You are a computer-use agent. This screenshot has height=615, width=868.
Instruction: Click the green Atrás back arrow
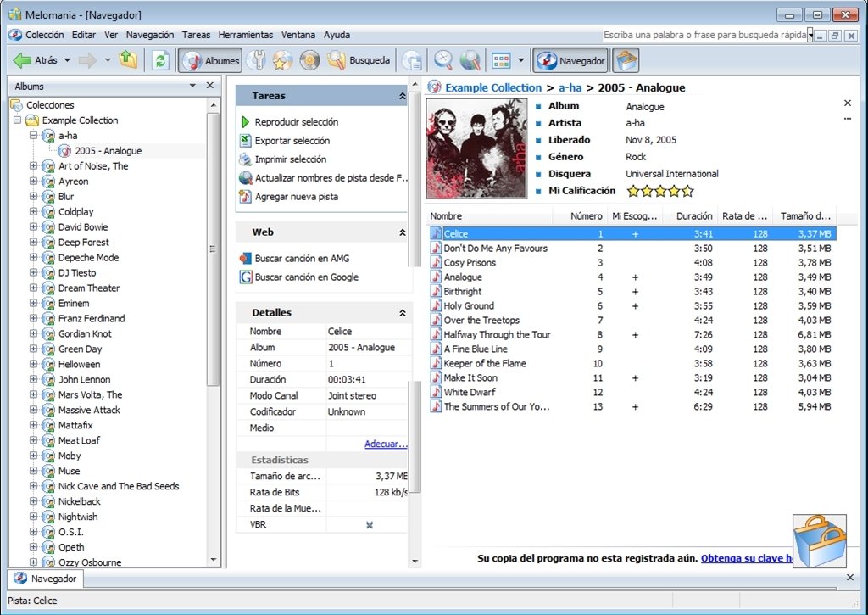point(22,60)
